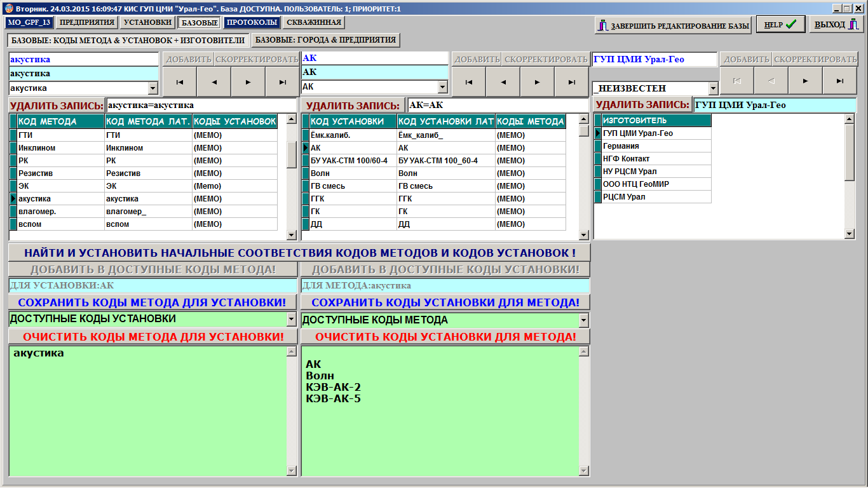868x488 pixels.
Task: Click ИЗГОТОВИТЕЛЬ column header
Action: pyautogui.click(x=656, y=120)
